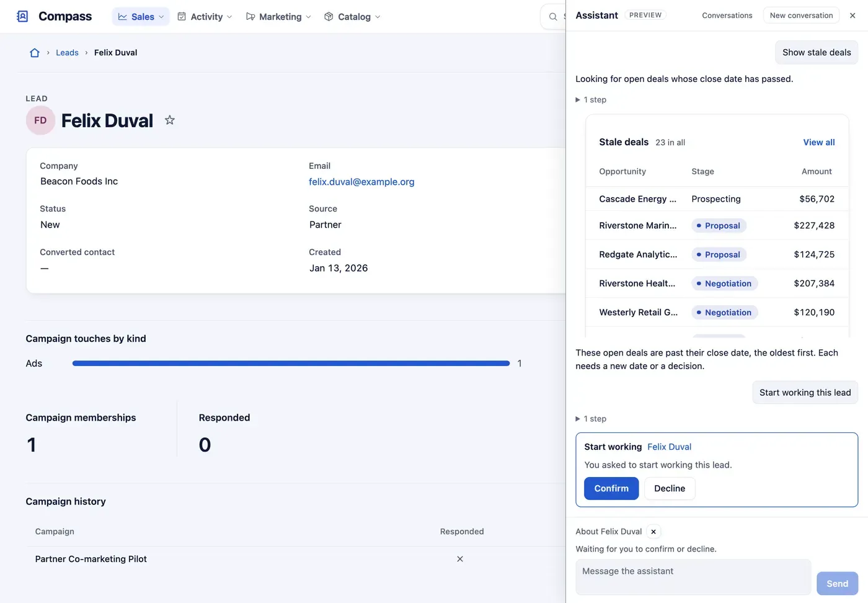
Task: Click the Compass logo icon
Action: point(22,16)
